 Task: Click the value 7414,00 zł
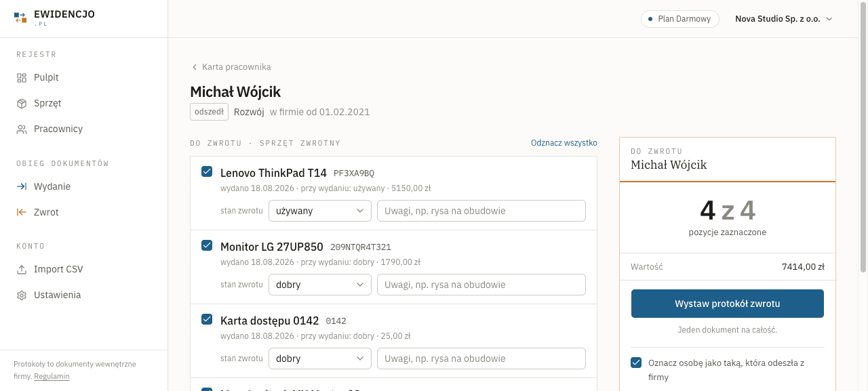pyautogui.click(x=803, y=267)
